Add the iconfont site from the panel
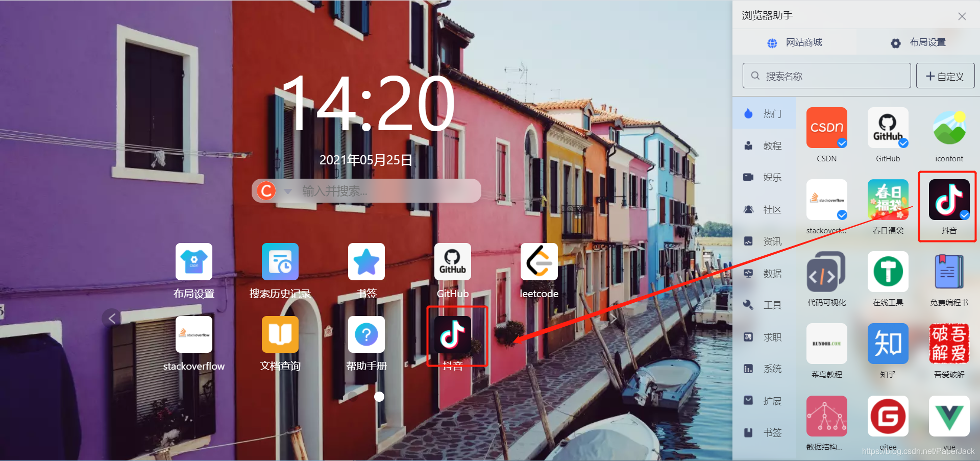 (949, 128)
